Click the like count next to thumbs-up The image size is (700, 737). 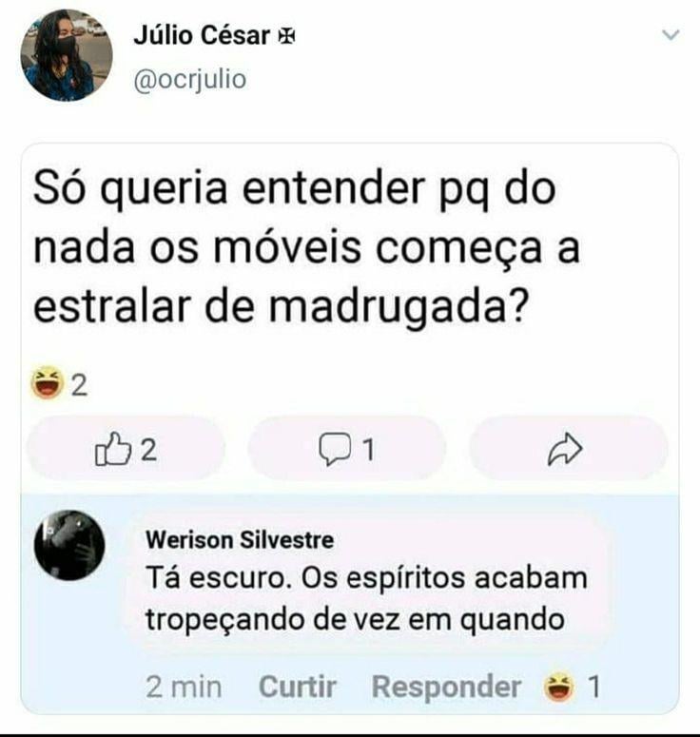click(x=148, y=450)
